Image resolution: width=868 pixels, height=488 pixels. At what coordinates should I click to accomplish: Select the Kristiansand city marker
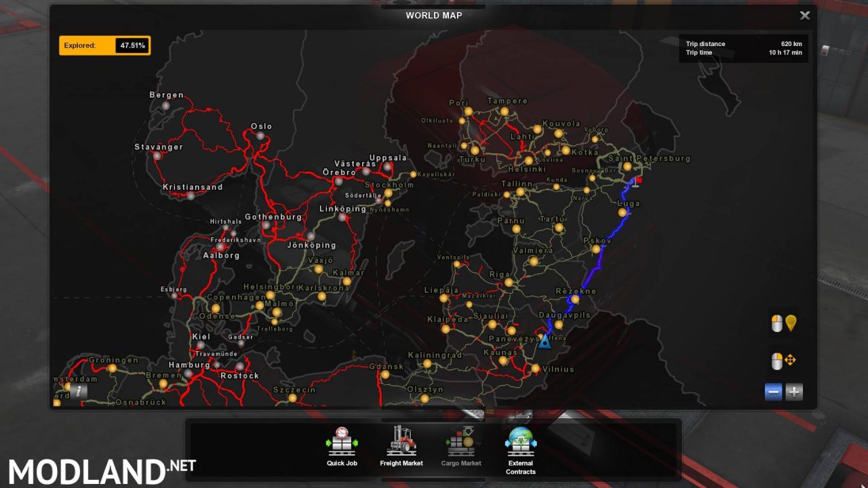pos(191,196)
